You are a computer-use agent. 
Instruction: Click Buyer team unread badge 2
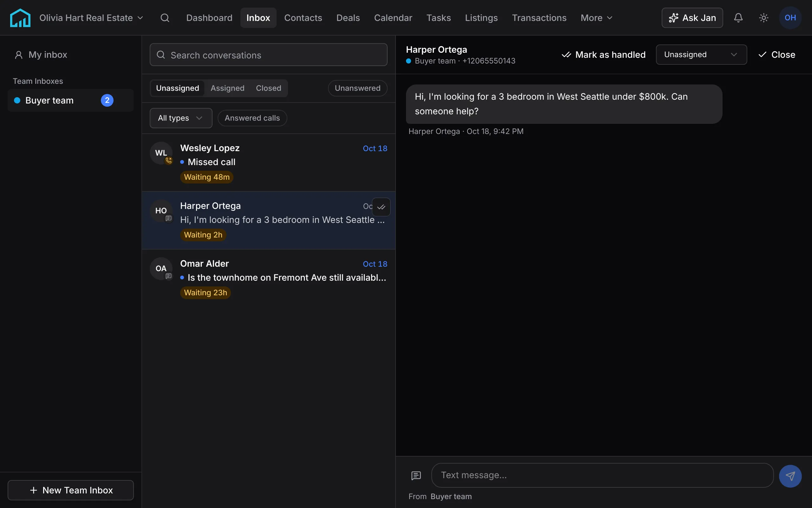pyautogui.click(x=107, y=100)
